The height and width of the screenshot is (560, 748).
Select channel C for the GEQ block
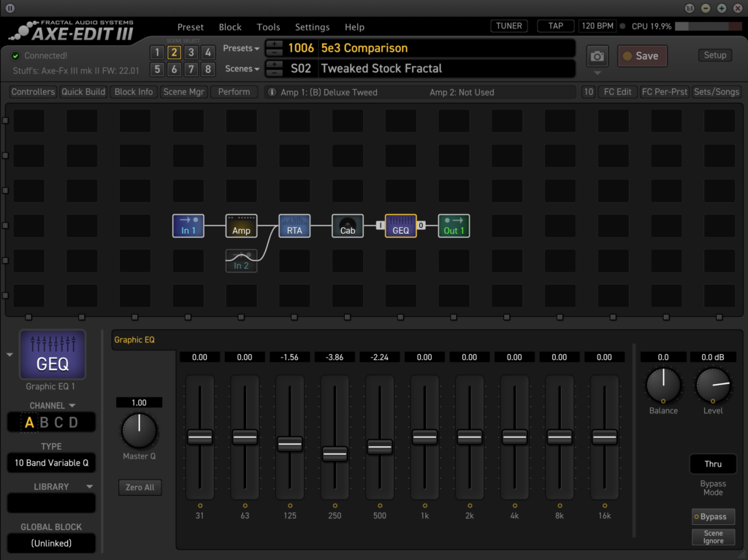click(58, 423)
